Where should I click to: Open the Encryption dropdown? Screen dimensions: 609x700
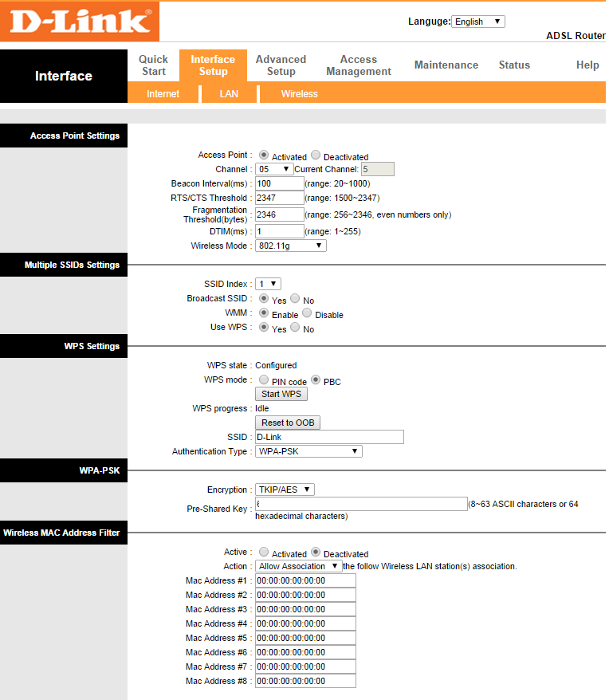[x=285, y=490]
